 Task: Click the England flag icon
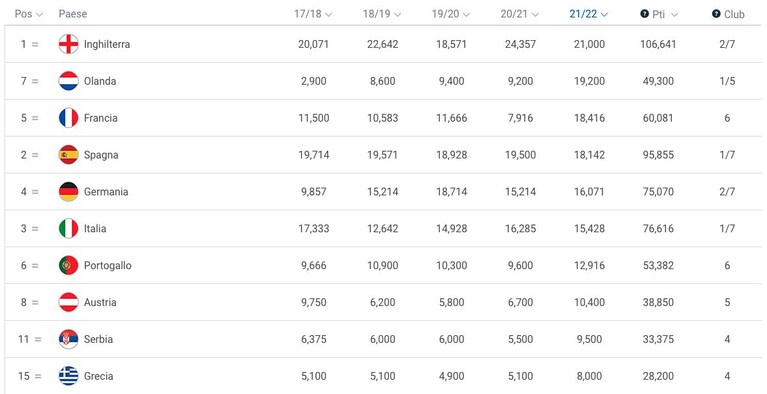point(68,44)
